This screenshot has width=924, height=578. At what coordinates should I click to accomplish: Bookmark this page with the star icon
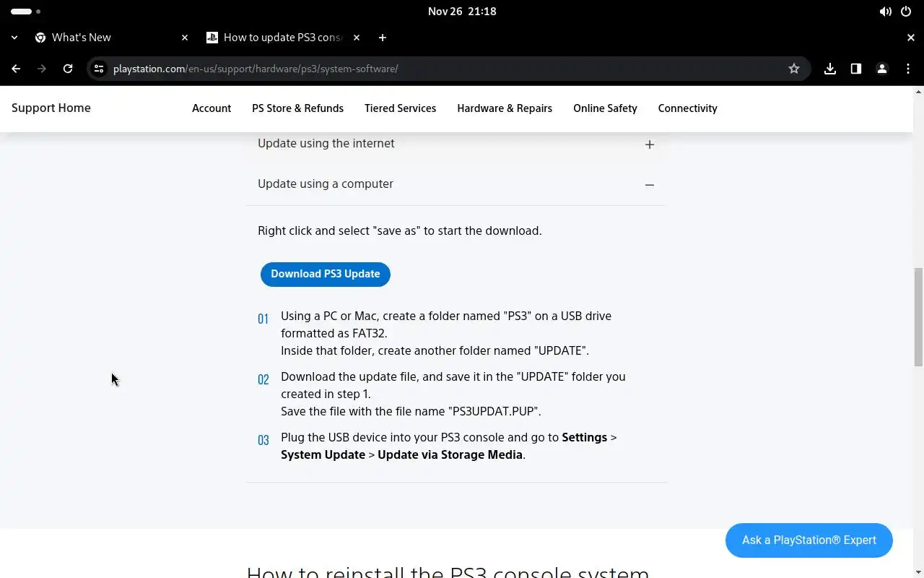point(794,69)
